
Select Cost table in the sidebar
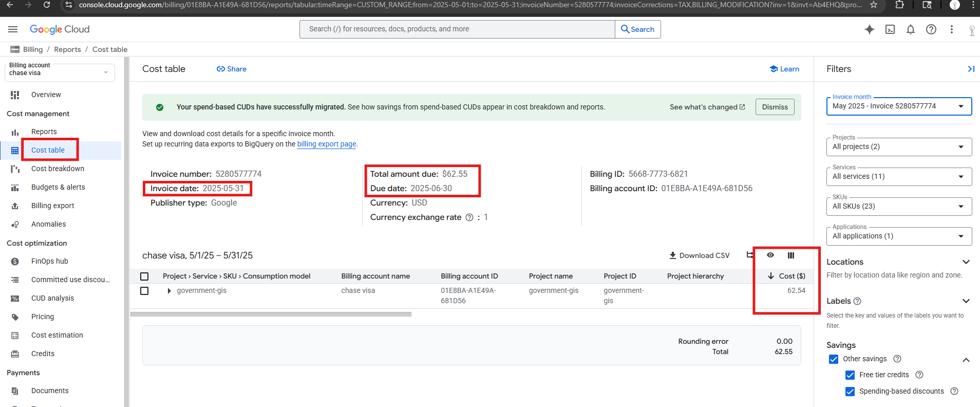coord(48,150)
